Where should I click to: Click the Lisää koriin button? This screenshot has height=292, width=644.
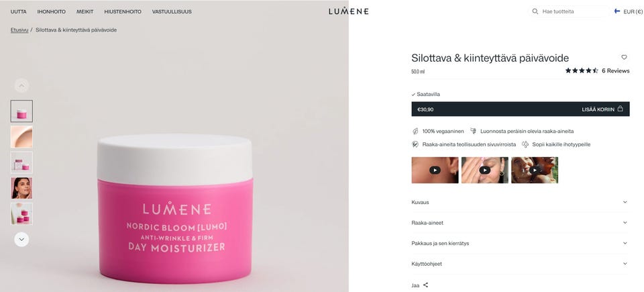[521, 109]
